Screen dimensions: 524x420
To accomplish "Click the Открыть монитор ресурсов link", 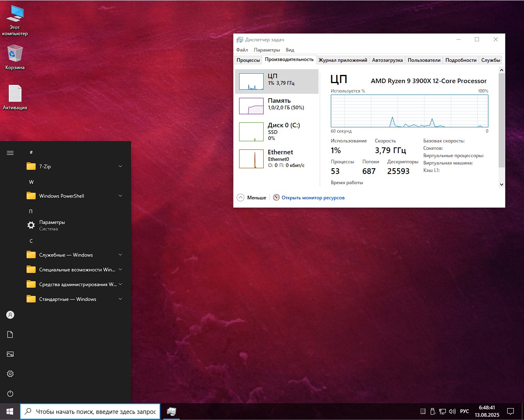I will click(x=313, y=198).
